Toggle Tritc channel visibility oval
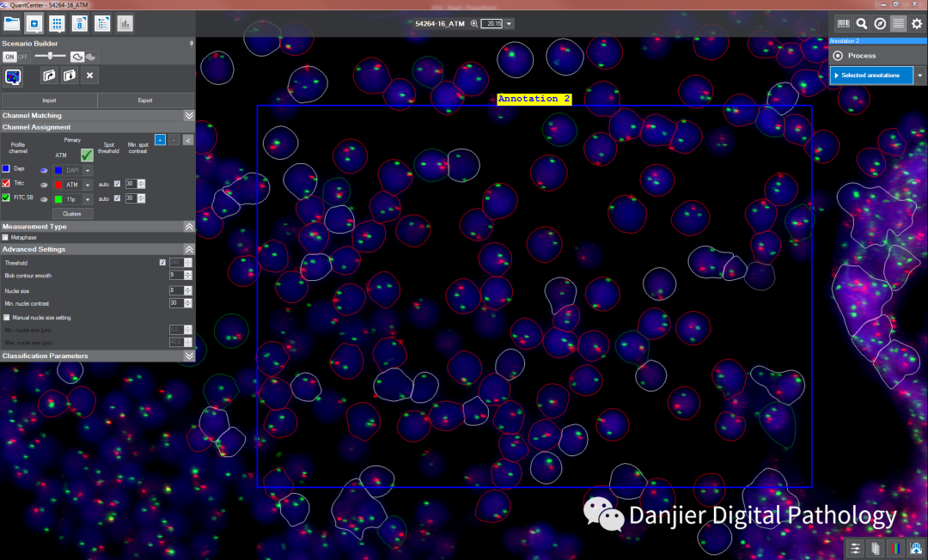This screenshot has width=928, height=560. click(x=44, y=185)
